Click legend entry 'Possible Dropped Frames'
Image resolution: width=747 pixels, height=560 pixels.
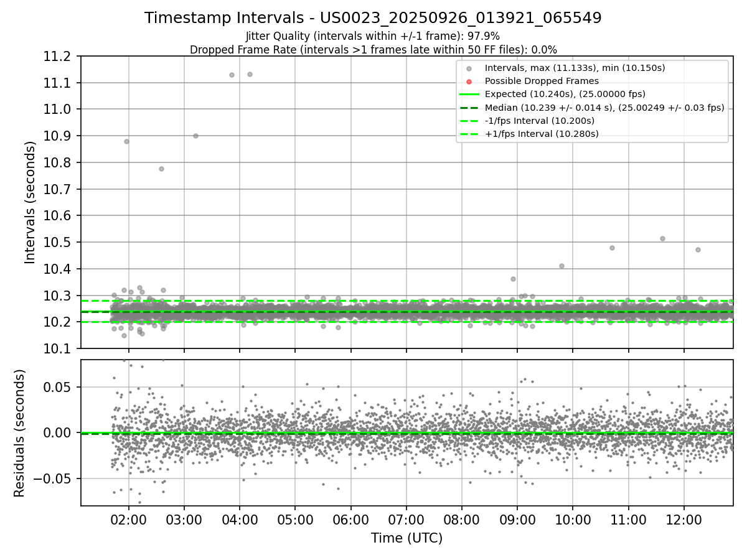(x=542, y=82)
